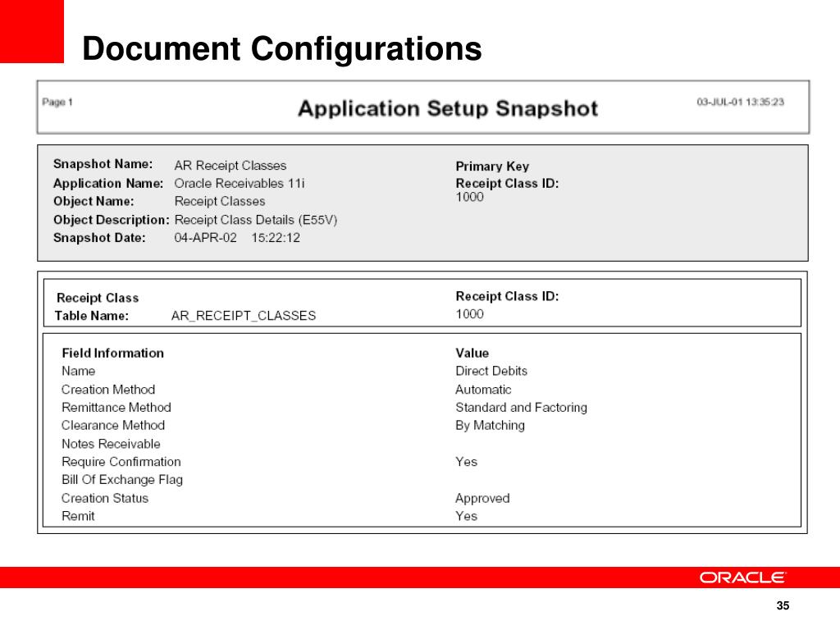Click the slide number '35'
This screenshot has width=840, height=630.
coord(783,606)
